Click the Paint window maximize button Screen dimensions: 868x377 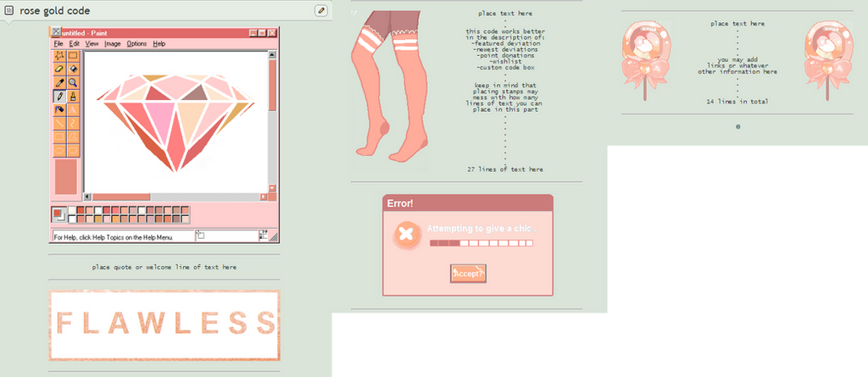(x=263, y=33)
